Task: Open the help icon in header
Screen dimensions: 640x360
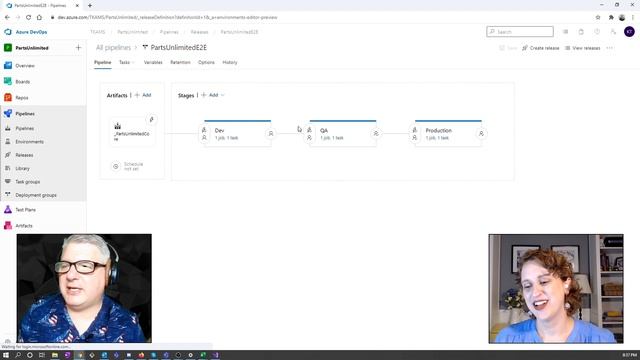Action: click(x=597, y=32)
